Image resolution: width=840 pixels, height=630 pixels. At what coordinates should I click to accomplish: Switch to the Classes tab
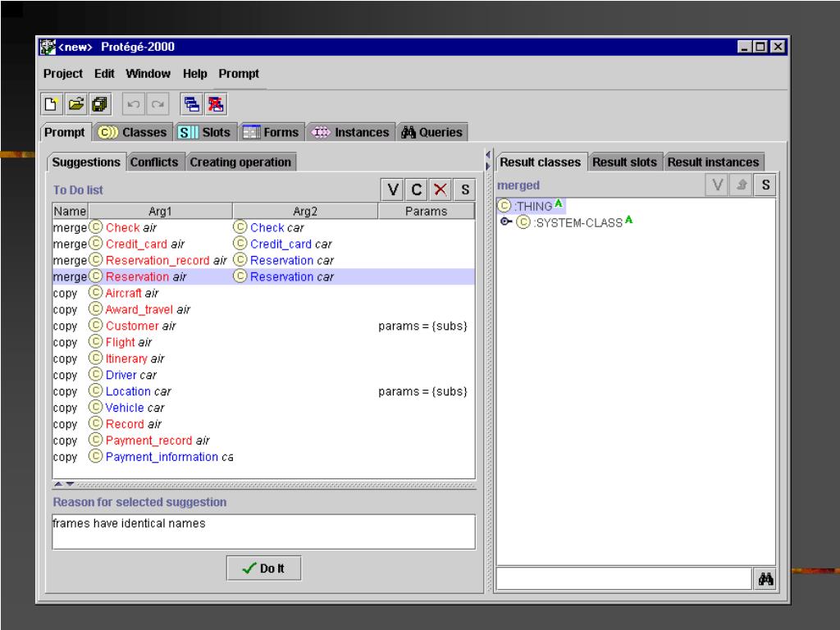[133, 132]
